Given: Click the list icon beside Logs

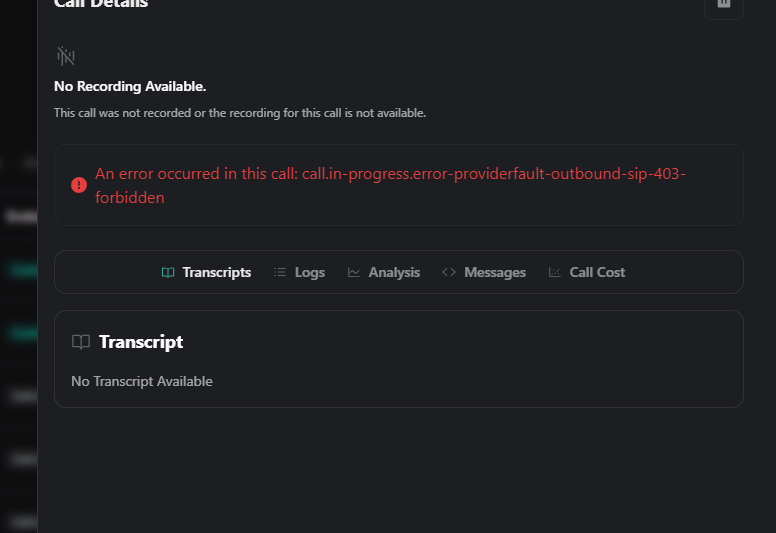Looking at the screenshot, I should pyautogui.click(x=280, y=272).
